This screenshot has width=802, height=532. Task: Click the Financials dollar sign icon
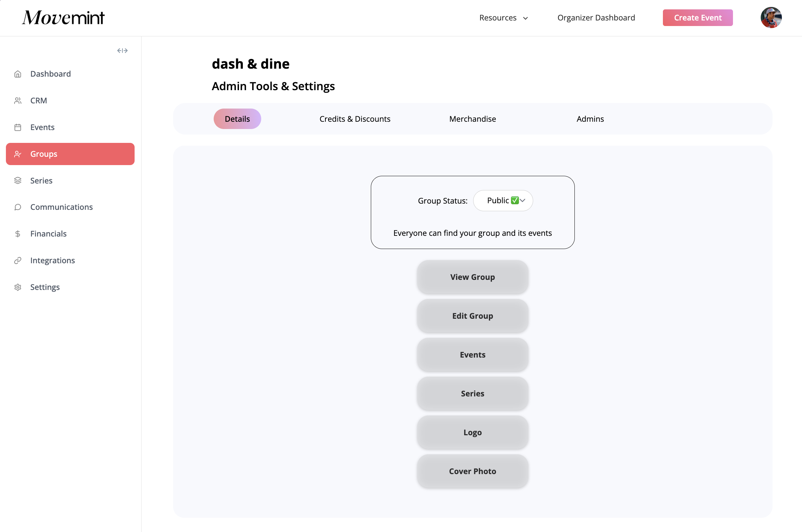click(18, 234)
